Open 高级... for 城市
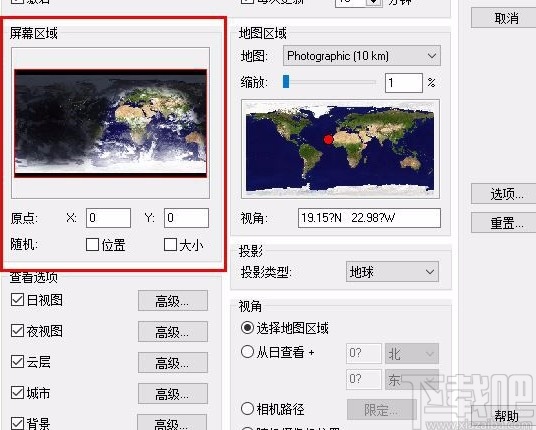536x430 pixels. (173, 393)
